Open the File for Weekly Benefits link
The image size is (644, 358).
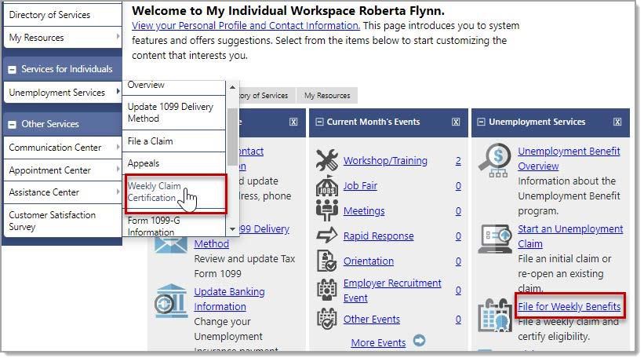point(569,306)
